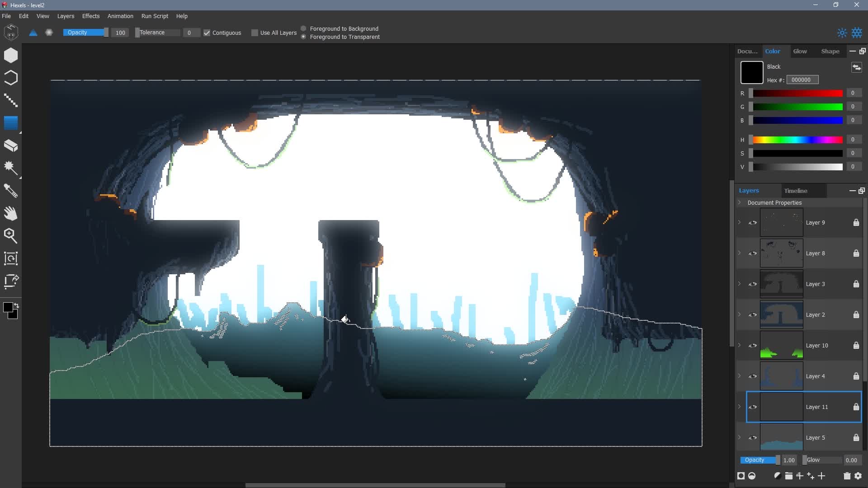Click the Hex color input field
The width and height of the screenshot is (868, 488).
point(802,80)
